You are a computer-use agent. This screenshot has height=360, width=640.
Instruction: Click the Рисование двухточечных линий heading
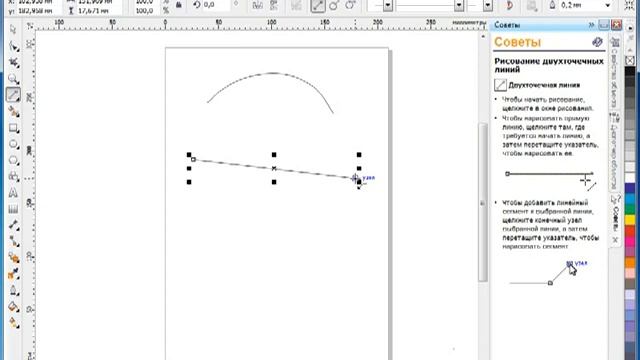coord(549,65)
